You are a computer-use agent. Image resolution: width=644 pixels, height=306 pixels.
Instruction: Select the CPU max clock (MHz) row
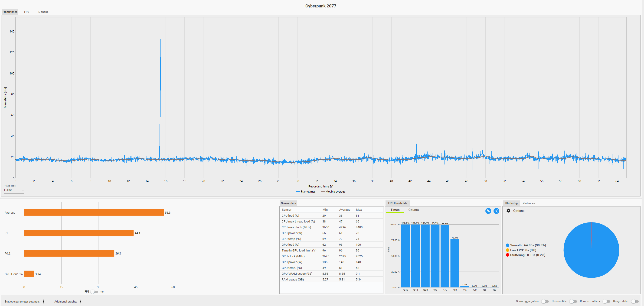(x=331, y=227)
